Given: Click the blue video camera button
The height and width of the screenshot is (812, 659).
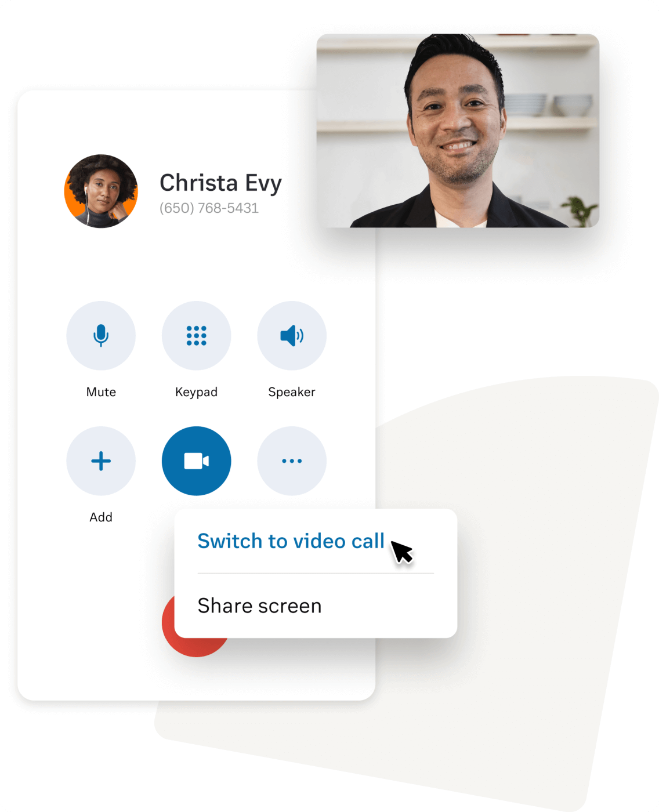Looking at the screenshot, I should click(196, 461).
